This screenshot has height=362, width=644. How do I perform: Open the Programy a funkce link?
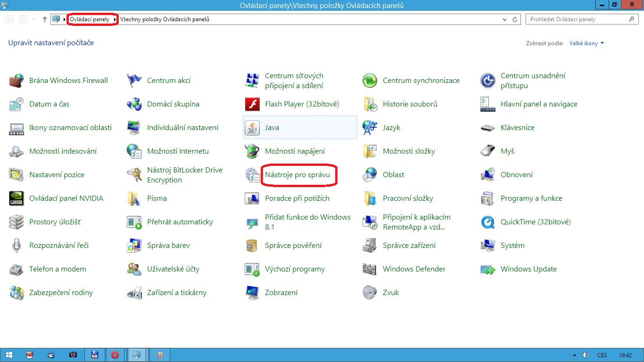tap(531, 198)
